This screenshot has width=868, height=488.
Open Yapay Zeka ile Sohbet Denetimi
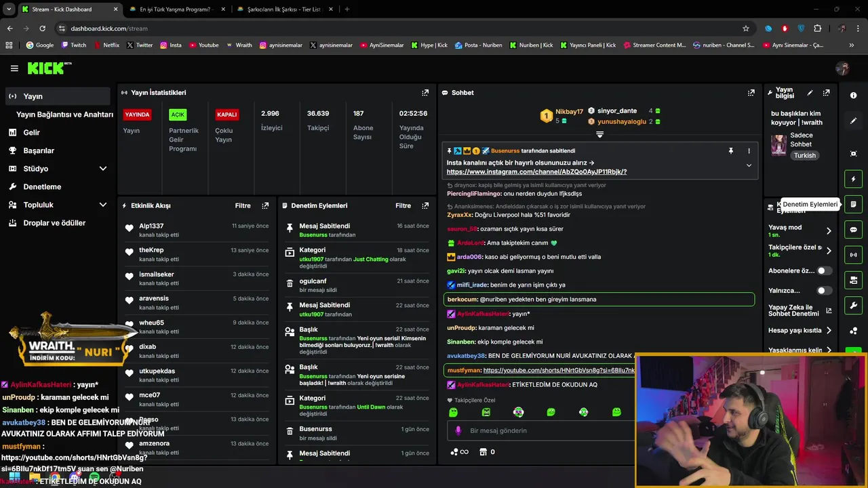pos(800,310)
